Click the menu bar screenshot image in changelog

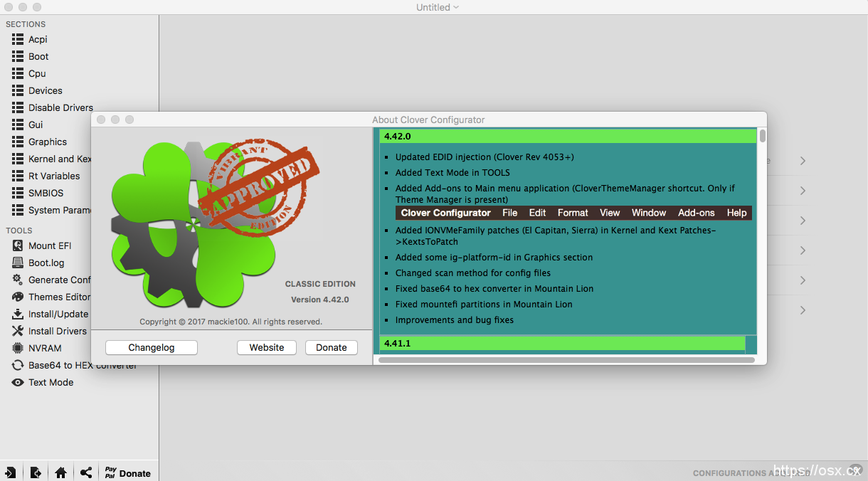click(x=573, y=213)
